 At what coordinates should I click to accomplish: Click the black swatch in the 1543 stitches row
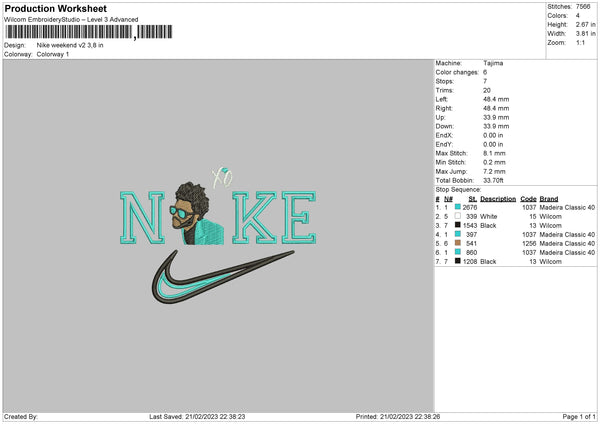click(x=458, y=225)
